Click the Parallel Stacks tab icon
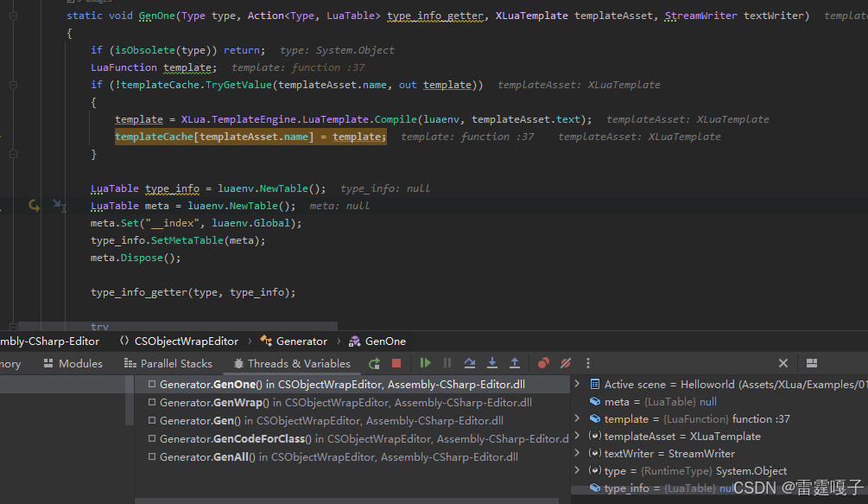The width and height of the screenshot is (868, 504). tap(130, 363)
